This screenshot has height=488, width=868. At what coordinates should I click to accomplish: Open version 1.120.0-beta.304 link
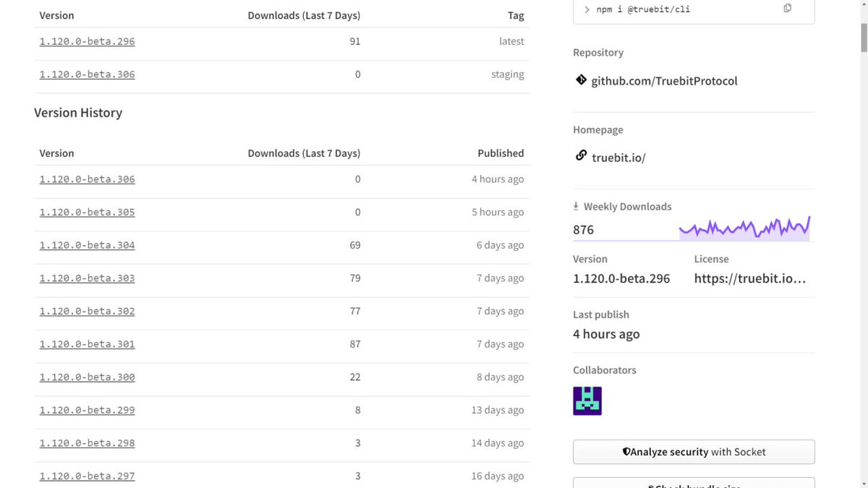coord(87,245)
